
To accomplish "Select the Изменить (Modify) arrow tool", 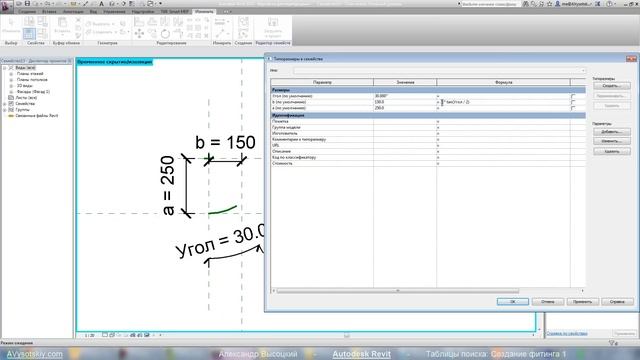I will click(11, 25).
